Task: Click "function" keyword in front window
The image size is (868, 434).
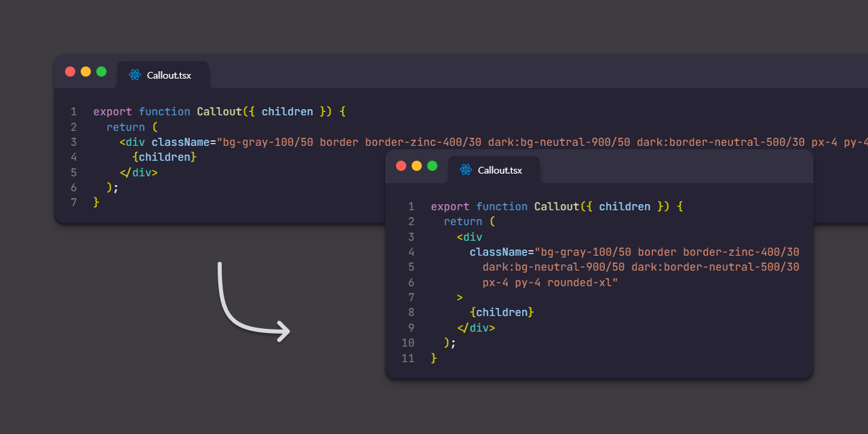Action: point(502,206)
